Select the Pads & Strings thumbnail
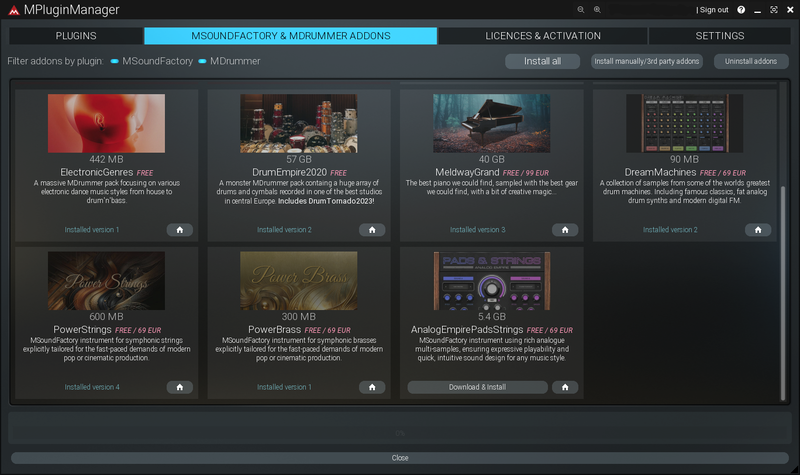This screenshot has width=800, height=475. point(491,281)
